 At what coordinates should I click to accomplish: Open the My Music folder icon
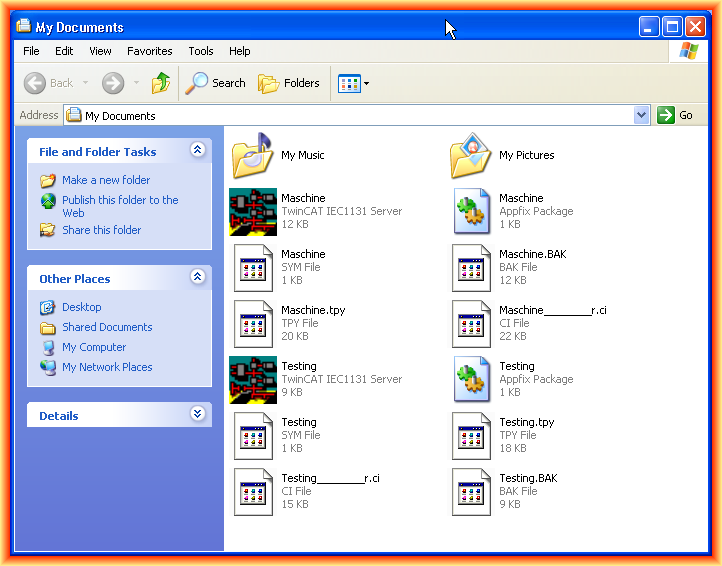[x=252, y=156]
